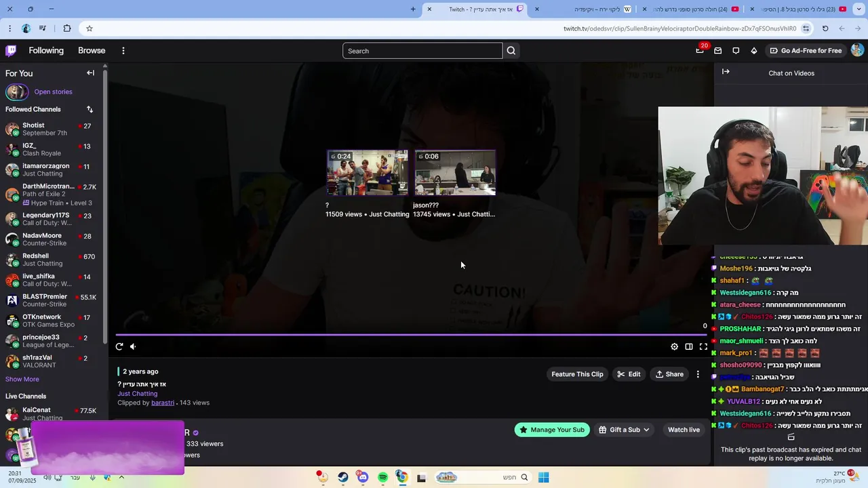Open the barastri clipper link
This screenshot has height=488, width=868.
(x=163, y=403)
